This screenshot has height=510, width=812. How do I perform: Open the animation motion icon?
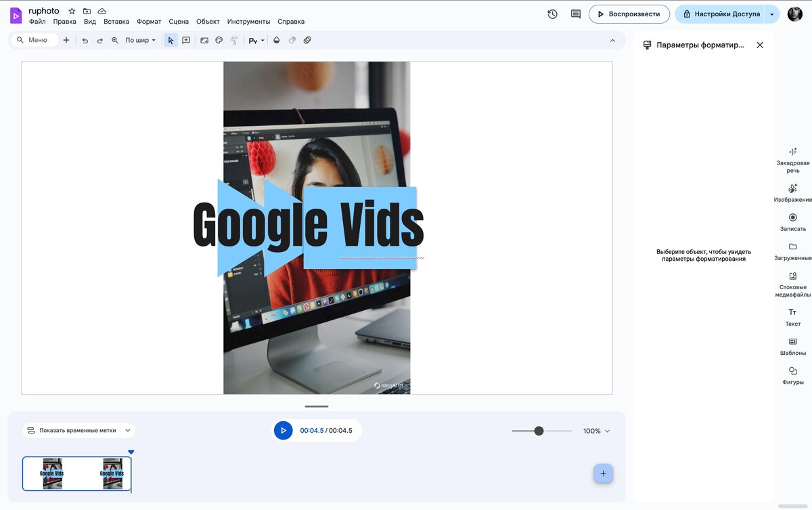[307, 41]
